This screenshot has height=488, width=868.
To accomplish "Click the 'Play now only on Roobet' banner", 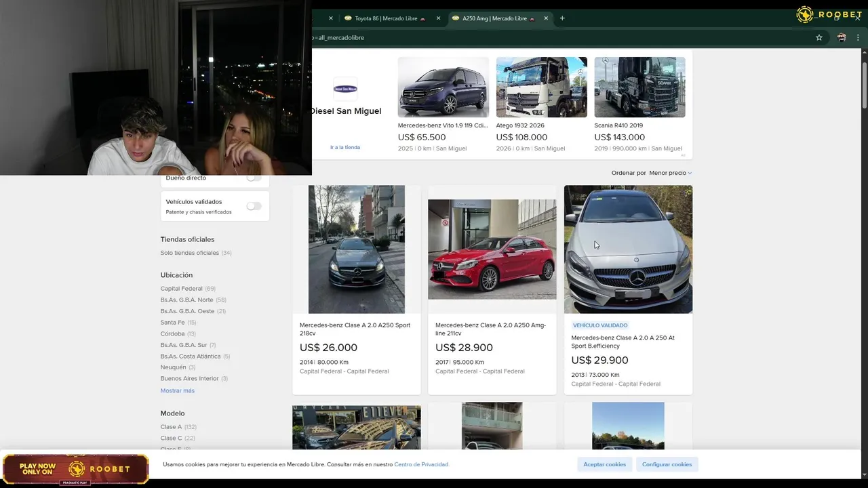I will 75,469.
